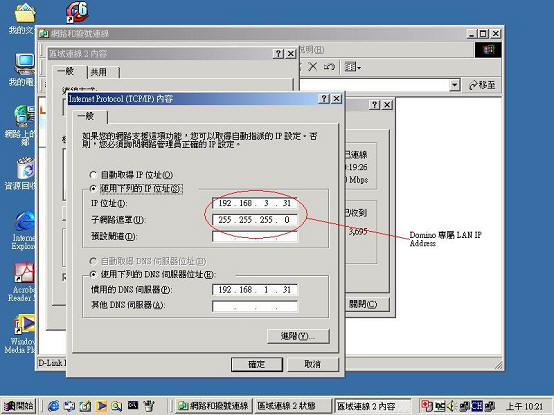Click the 進階(V)... button
554x415 pixels.
[x=298, y=336]
